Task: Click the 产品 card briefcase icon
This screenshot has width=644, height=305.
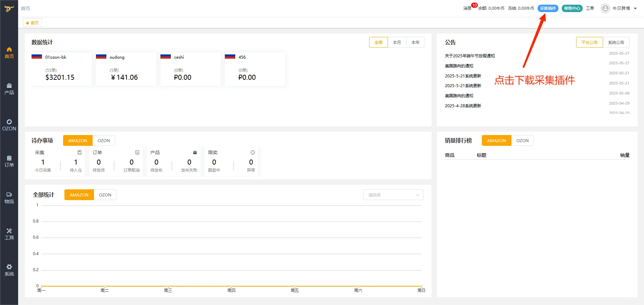Action: tap(195, 152)
